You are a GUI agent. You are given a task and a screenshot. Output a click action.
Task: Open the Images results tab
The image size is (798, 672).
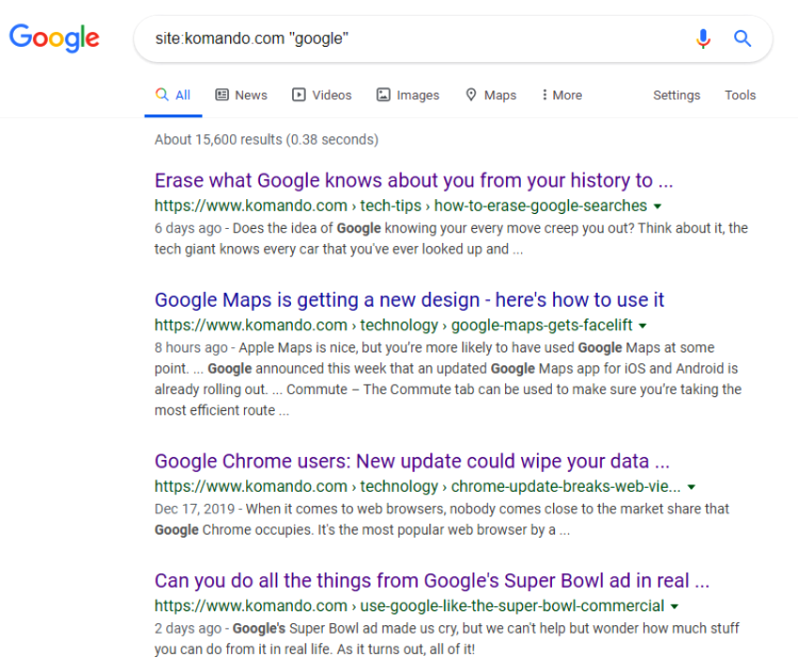(407, 95)
